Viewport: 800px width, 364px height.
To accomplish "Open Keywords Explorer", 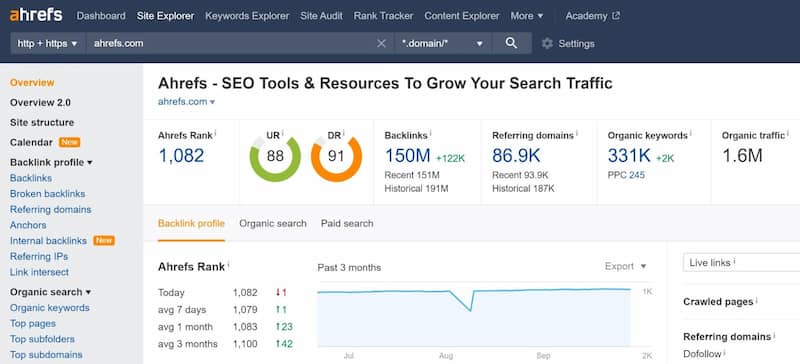I will point(247,16).
